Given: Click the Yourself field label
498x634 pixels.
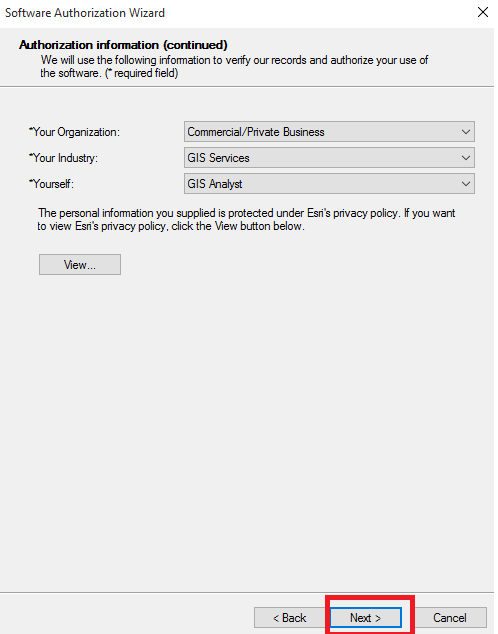Looking at the screenshot, I should click(x=52, y=185).
